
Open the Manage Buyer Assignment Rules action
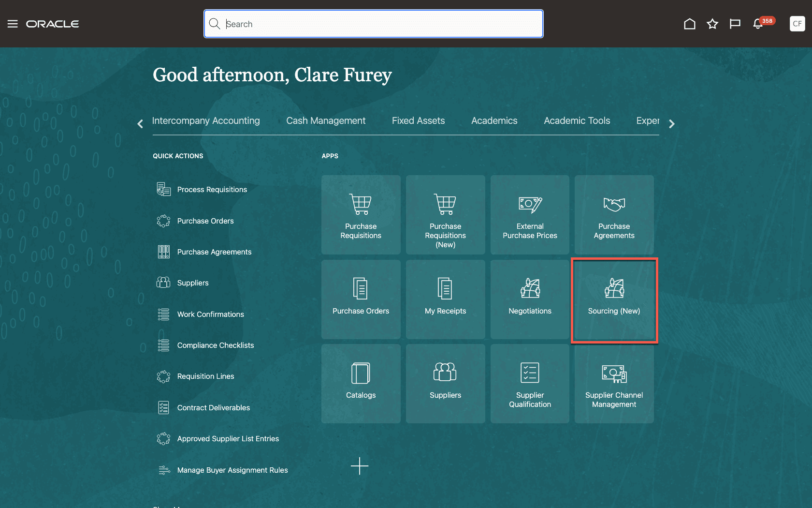point(232,470)
